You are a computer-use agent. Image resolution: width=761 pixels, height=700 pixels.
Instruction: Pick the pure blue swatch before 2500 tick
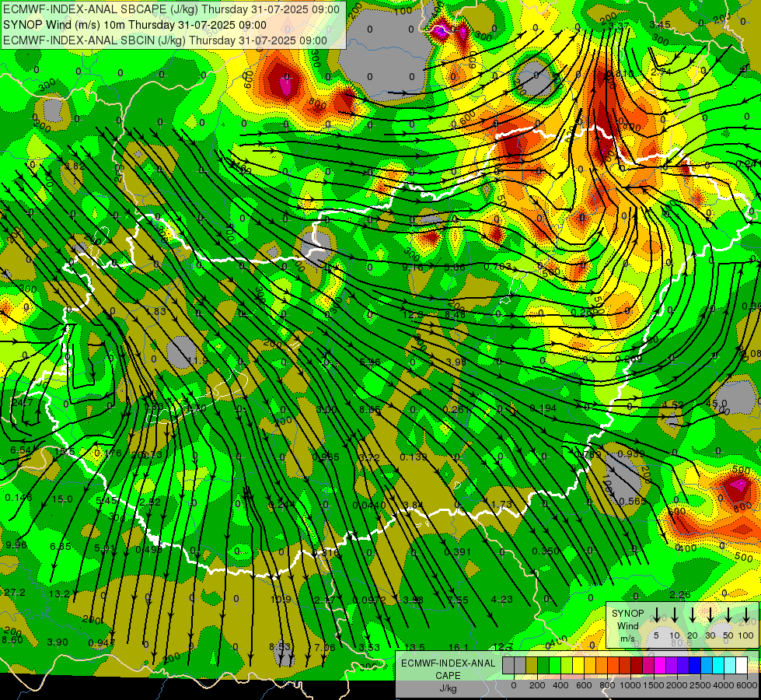coord(694,666)
